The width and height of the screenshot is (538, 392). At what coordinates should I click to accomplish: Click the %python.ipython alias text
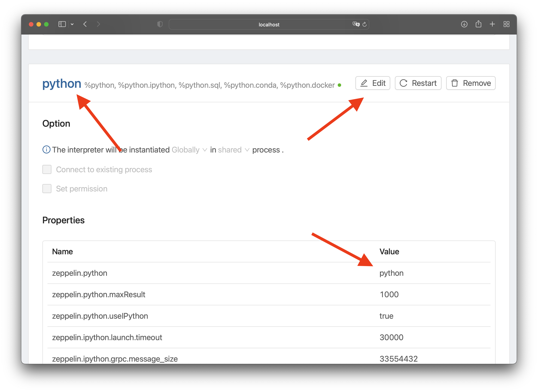pos(147,85)
